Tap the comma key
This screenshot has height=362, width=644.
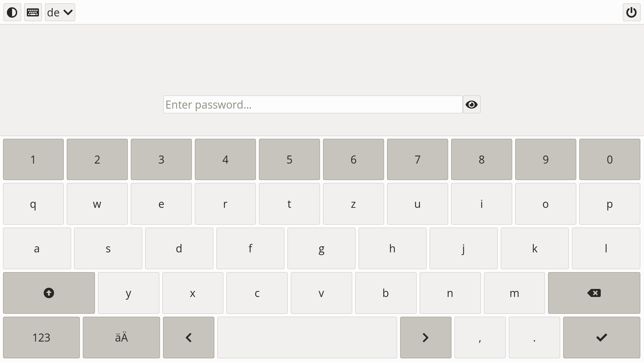(x=480, y=338)
